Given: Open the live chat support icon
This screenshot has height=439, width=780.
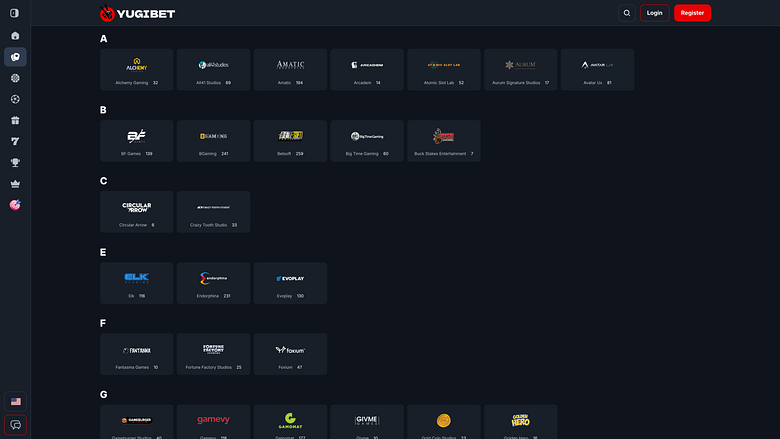Looking at the screenshot, I should pyautogui.click(x=15, y=425).
